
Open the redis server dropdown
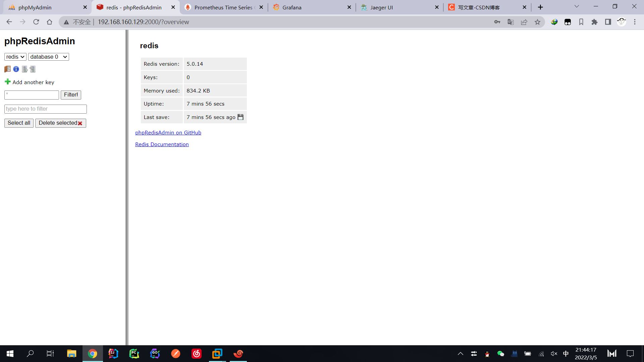[15, 57]
